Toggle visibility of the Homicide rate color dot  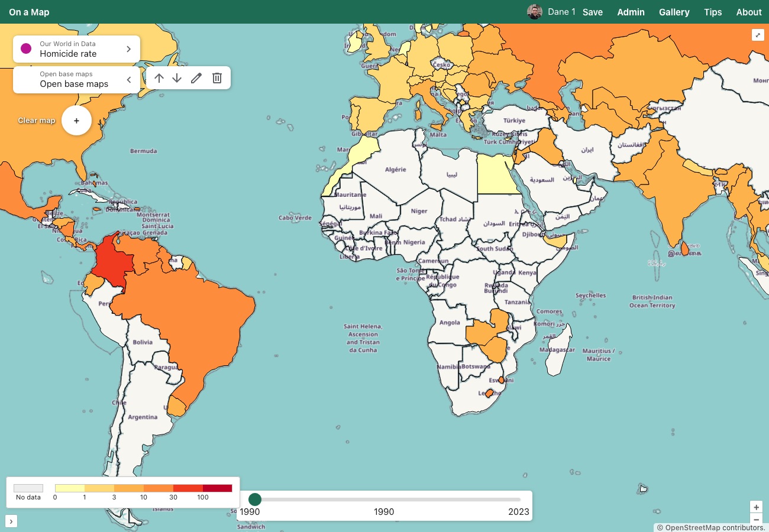tap(26, 48)
